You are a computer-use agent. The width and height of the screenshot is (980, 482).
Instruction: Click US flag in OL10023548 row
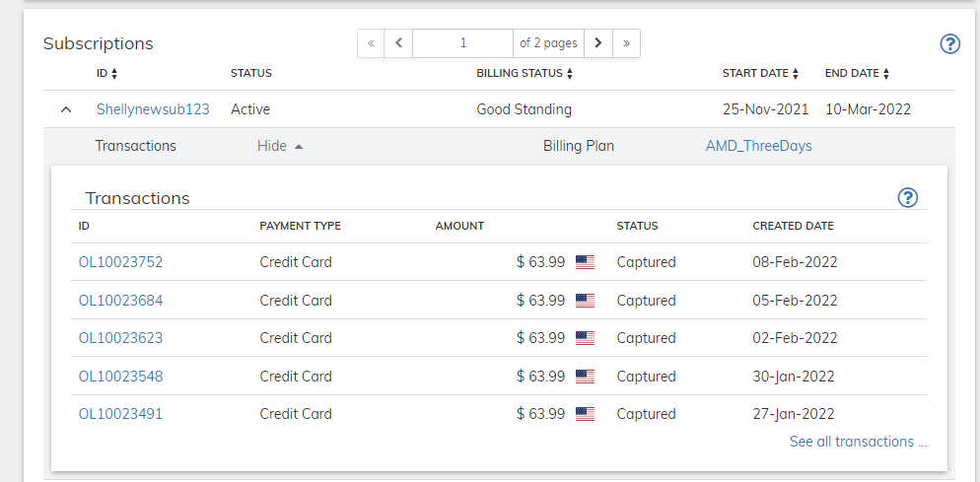(x=585, y=377)
